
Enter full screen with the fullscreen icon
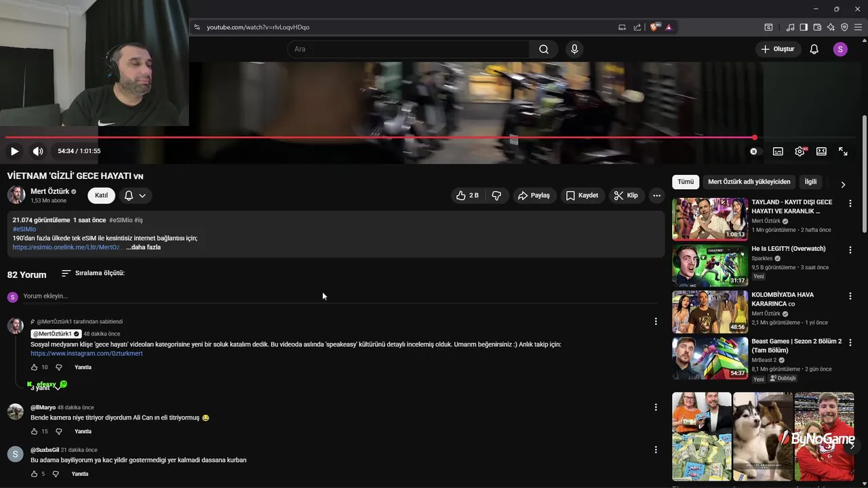pos(843,151)
